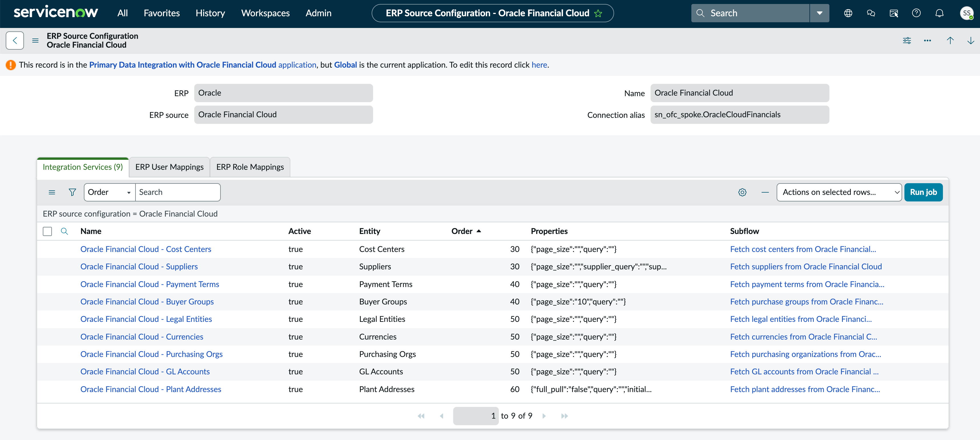
Task: Open Actions on selected rows dropdown
Action: (839, 192)
